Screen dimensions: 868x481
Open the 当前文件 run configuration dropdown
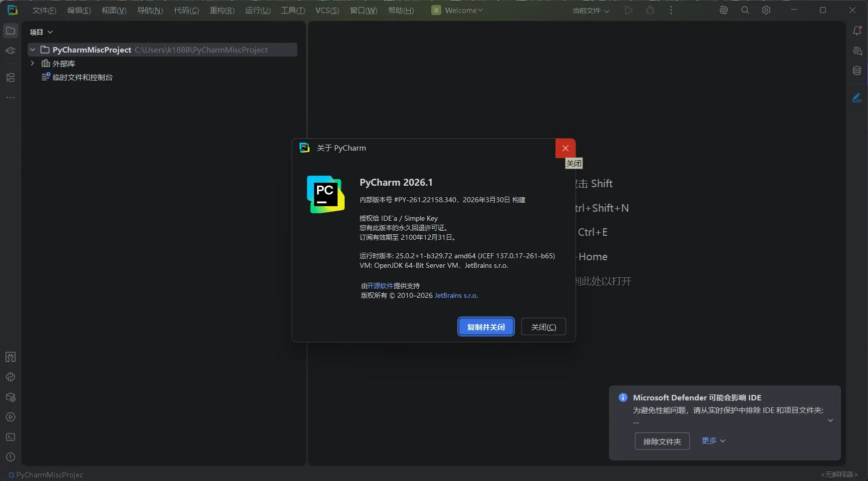(x=590, y=10)
